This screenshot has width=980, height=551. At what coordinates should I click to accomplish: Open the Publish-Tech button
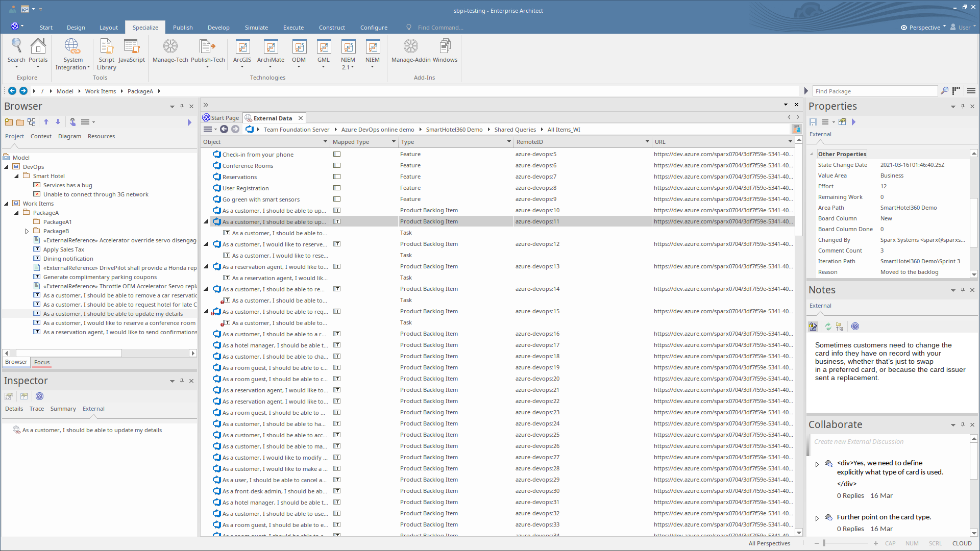click(x=208, y=53)
